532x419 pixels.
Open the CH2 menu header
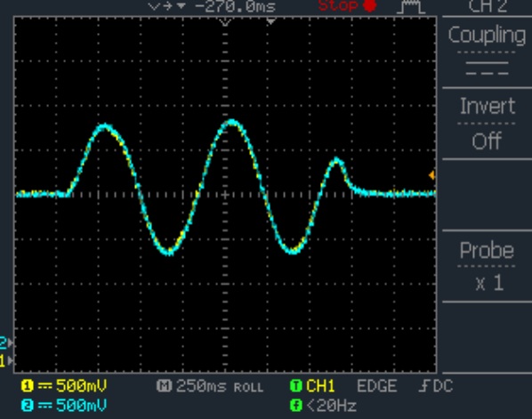coord(488,6)
